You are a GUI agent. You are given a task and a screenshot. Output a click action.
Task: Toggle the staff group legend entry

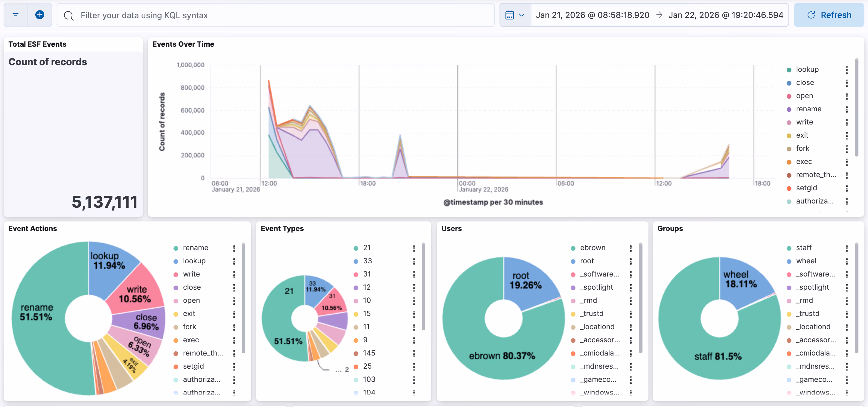pos(804,248)
